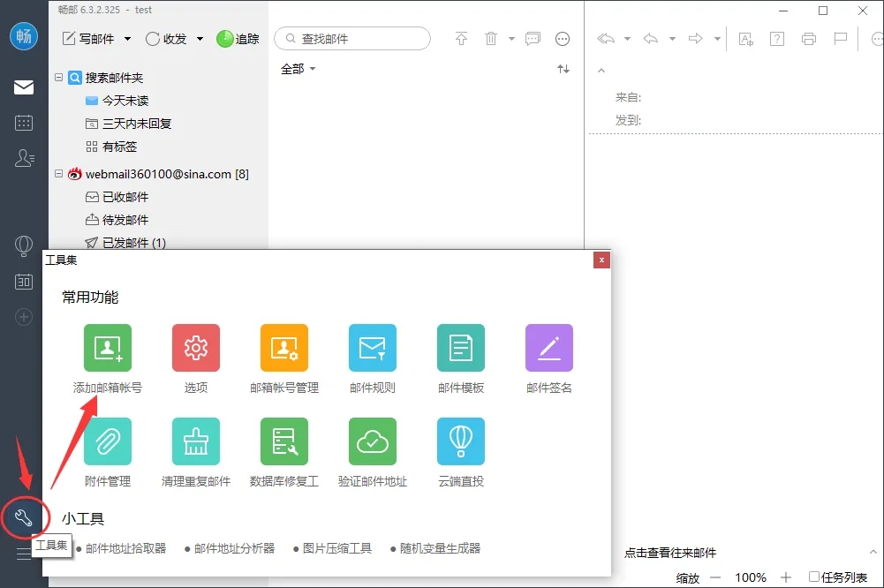Click the Email Address Extractor link (邮件地址拾取器)
The width and height of the screenshot is (884, 588).
point(125,548)
